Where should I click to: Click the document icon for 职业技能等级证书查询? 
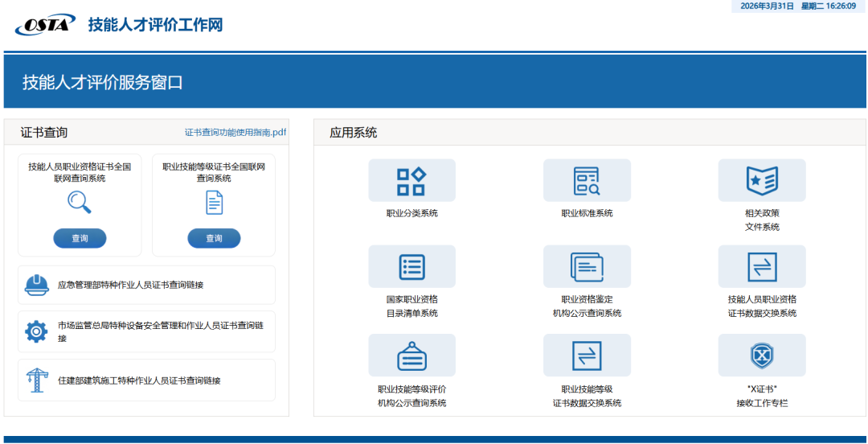tap(214, 203)
